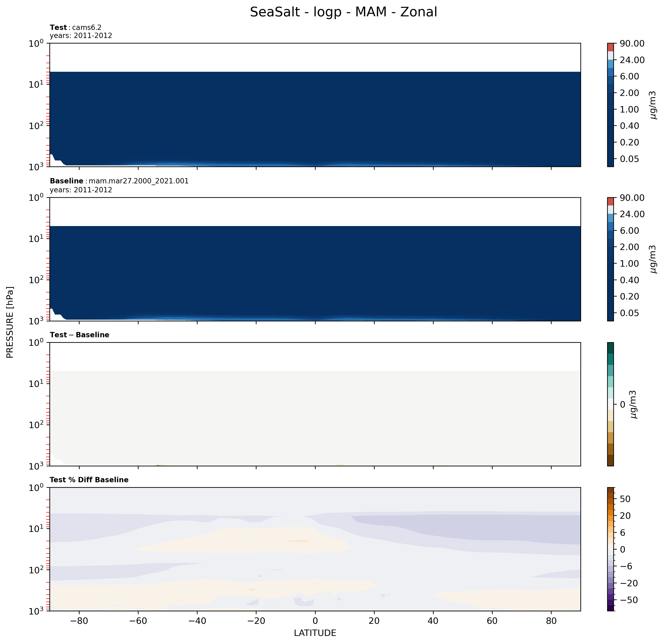Pick the dark green swatch atop the difference colorbar
Image resolution: width=664 pixels, height=644 pixels.
[x=611, y=348]
